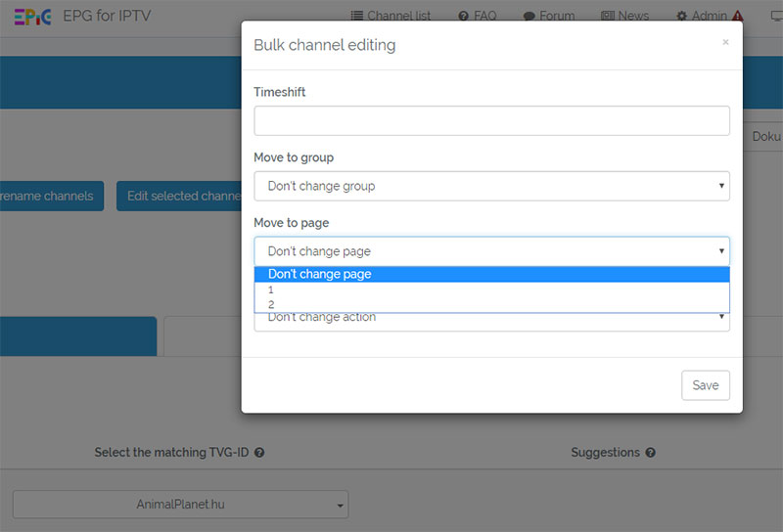This screenshot has height=532, width=783.
Task: Open the Channel list menu item
Action: pyautogui.click(x=391, y=17)
